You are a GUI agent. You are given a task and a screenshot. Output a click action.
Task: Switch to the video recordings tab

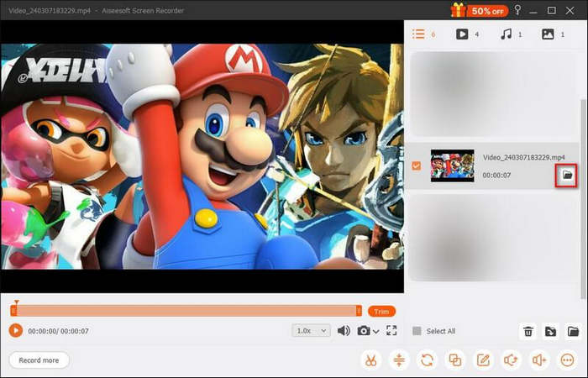[462, 34]
